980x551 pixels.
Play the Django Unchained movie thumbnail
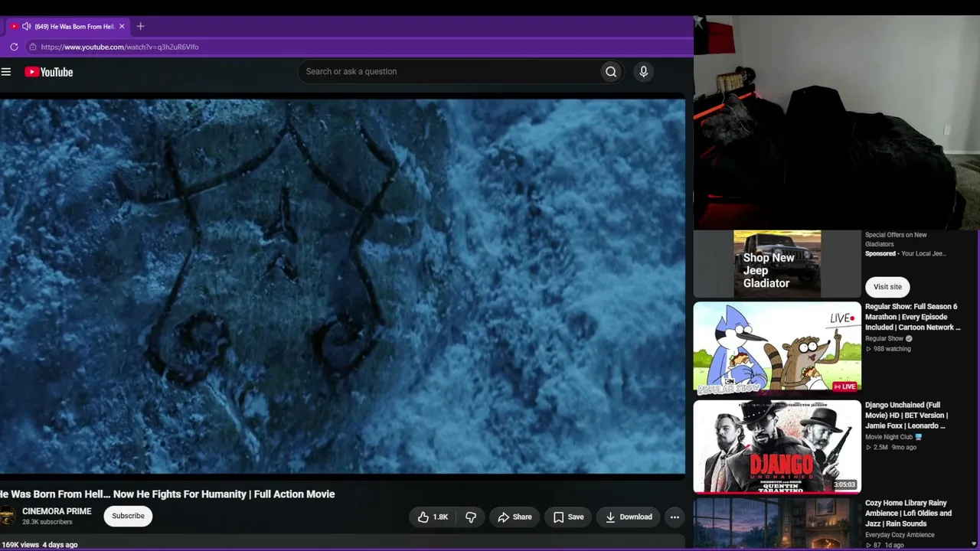[777, 447]
